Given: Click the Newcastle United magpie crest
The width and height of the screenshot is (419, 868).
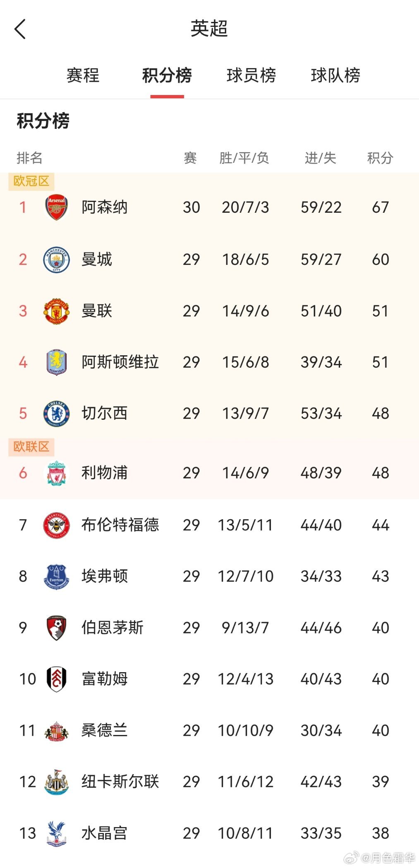Looking at the screenshot, I should (57, 782).
